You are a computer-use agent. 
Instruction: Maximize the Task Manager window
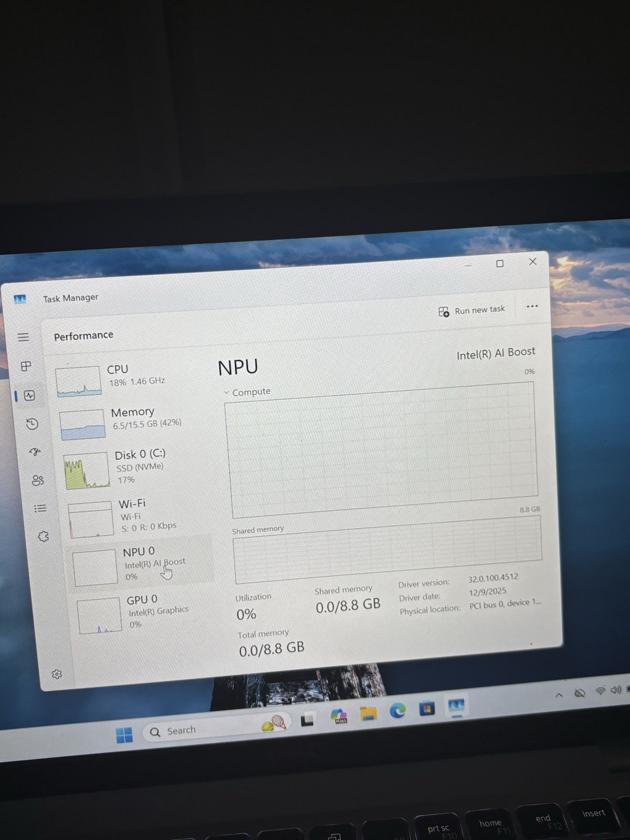click(500, 264)
